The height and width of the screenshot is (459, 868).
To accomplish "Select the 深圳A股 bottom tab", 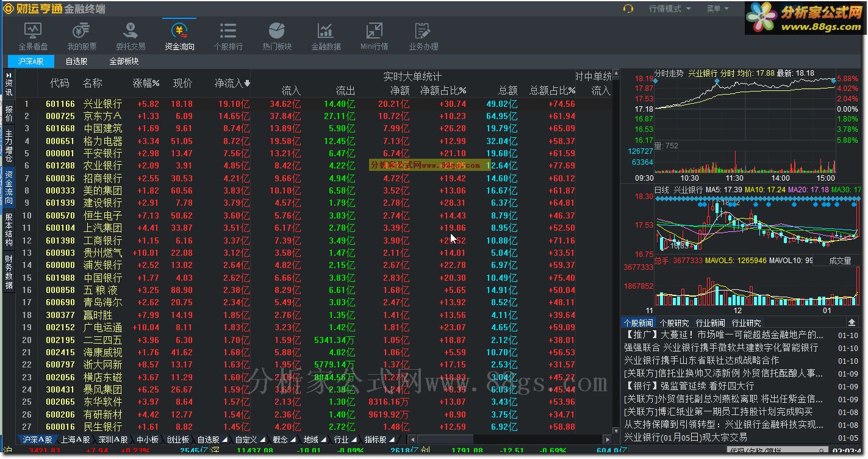I will [x=113, y=439].
